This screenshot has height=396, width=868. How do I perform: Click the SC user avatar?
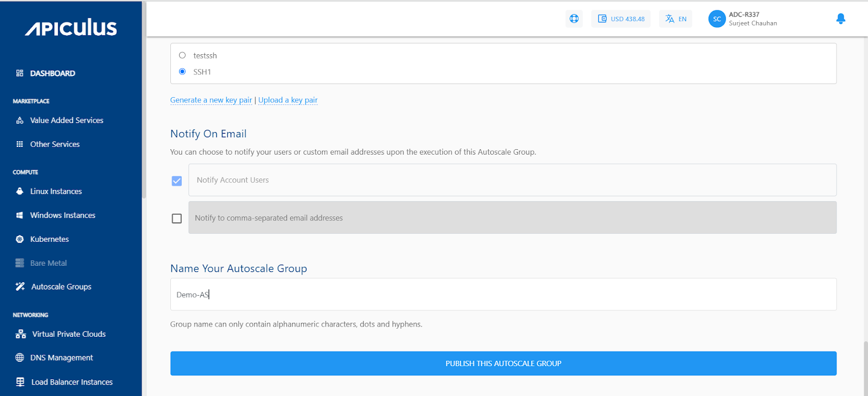tap(717, 19)
